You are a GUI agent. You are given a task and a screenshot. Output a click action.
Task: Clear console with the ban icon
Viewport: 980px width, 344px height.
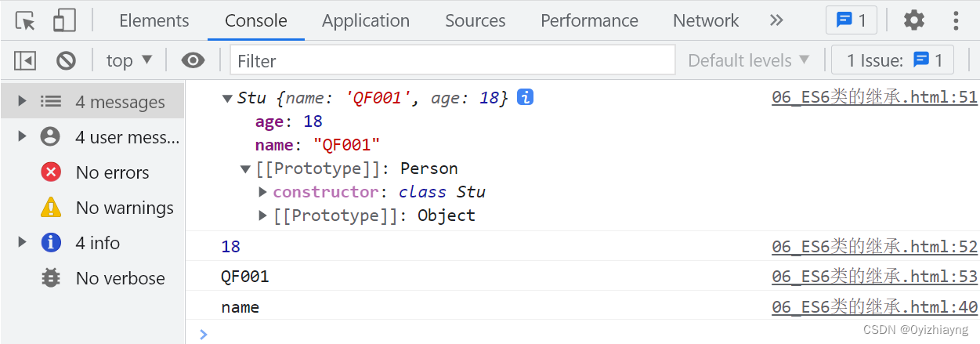click(x=66, y=60)
